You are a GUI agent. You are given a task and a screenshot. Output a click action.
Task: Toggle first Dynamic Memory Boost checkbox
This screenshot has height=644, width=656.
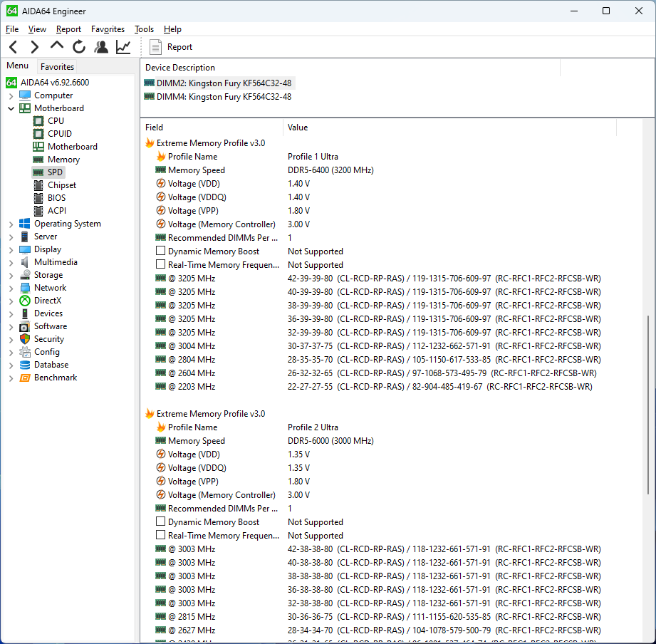coord(160,251)
